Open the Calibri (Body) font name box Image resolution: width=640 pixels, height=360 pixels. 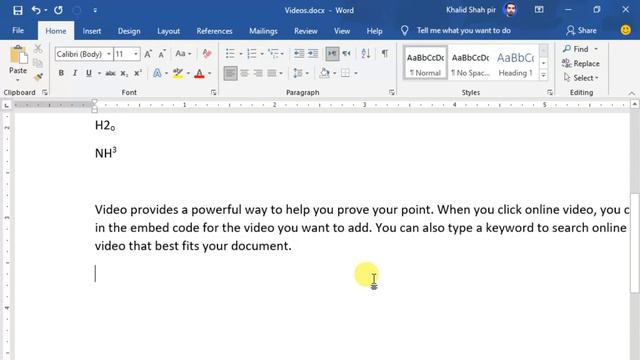(84, 54)
